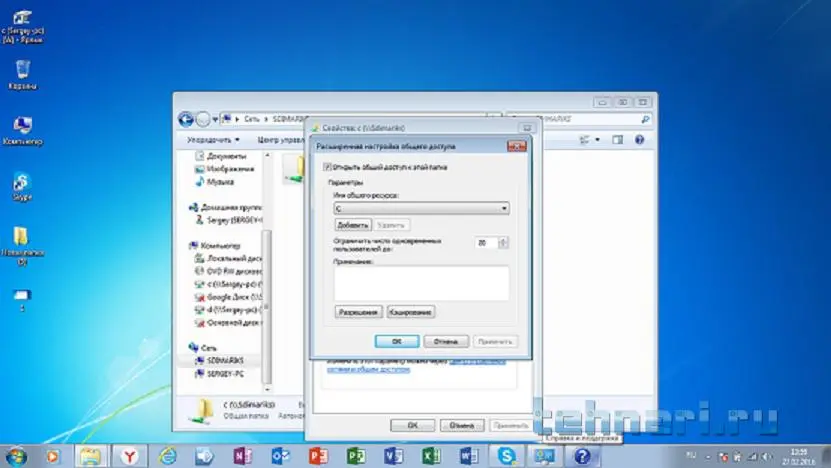Click Отмена in advanced sharing dialog
The width and height of the screenshot is (831, 468).
pyautogui.click(x=446, y=341)
